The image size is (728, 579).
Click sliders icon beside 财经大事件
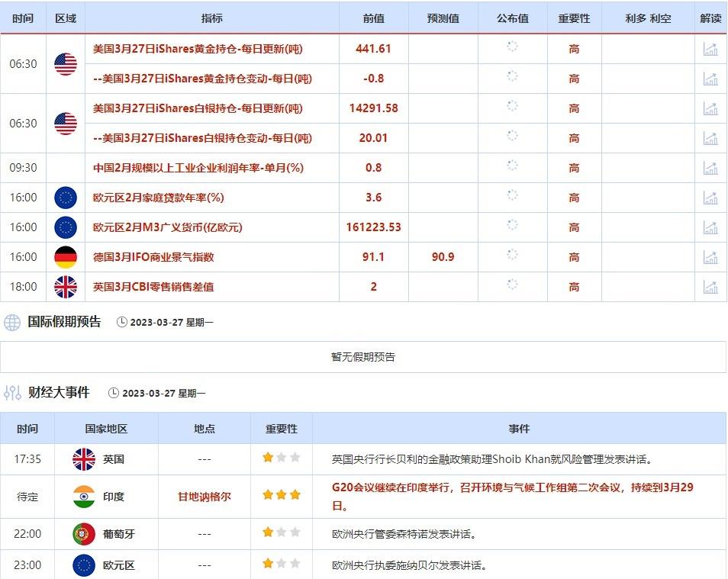[x=12, y=393]
